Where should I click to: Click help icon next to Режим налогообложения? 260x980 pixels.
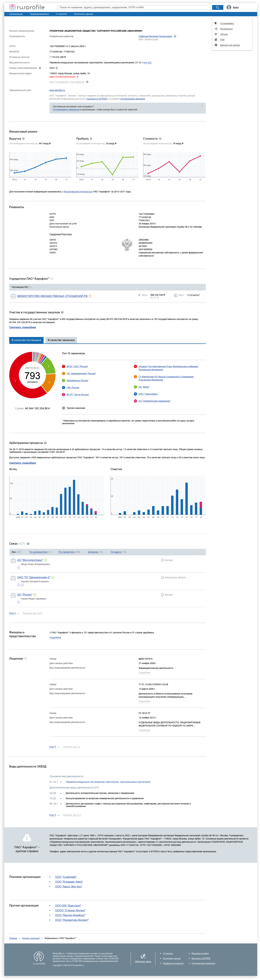(40, 68)
